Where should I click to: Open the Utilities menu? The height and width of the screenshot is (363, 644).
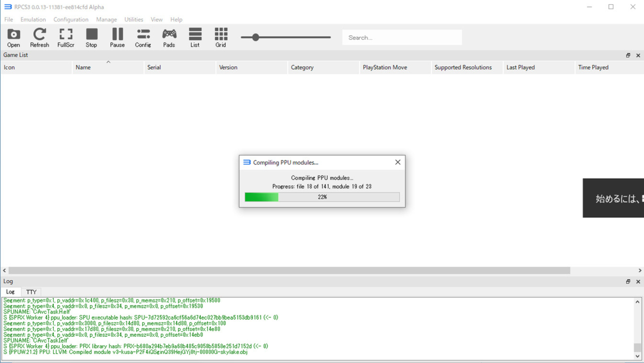point(134,19)
